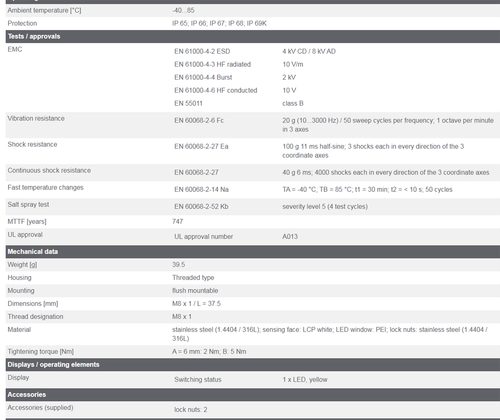
Task: Click the '1 x LED, yellow' display value
Action: point(305,380)
